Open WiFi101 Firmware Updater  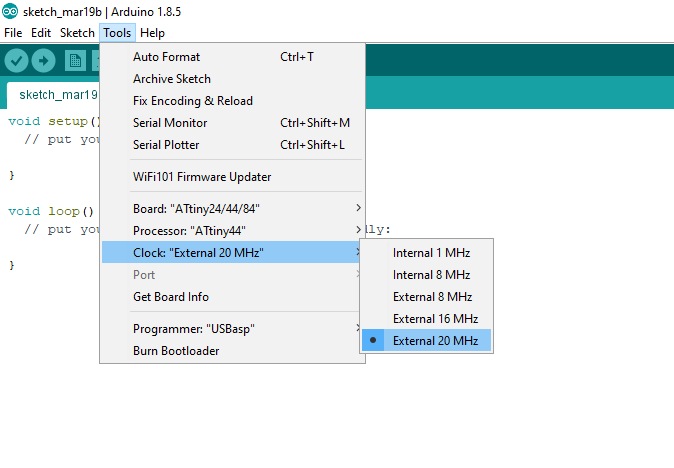click(202, 177)
